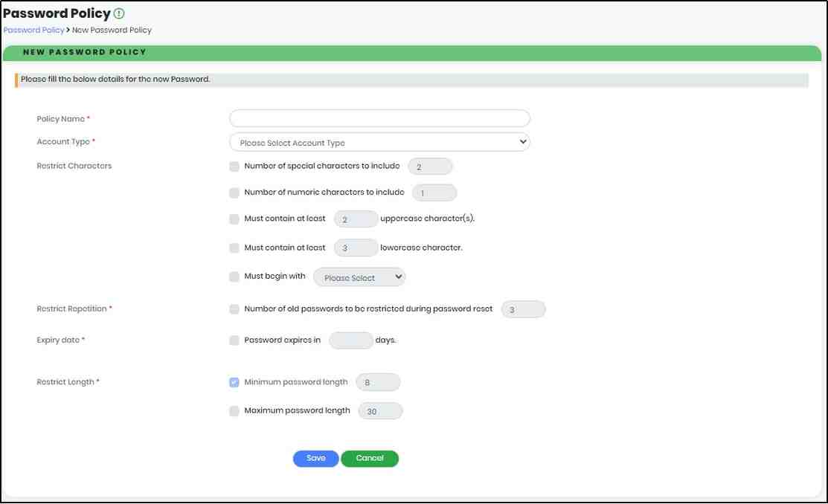Click the Restrict Characters label
This screenshot has height=504, width=828.
point(74,166)
